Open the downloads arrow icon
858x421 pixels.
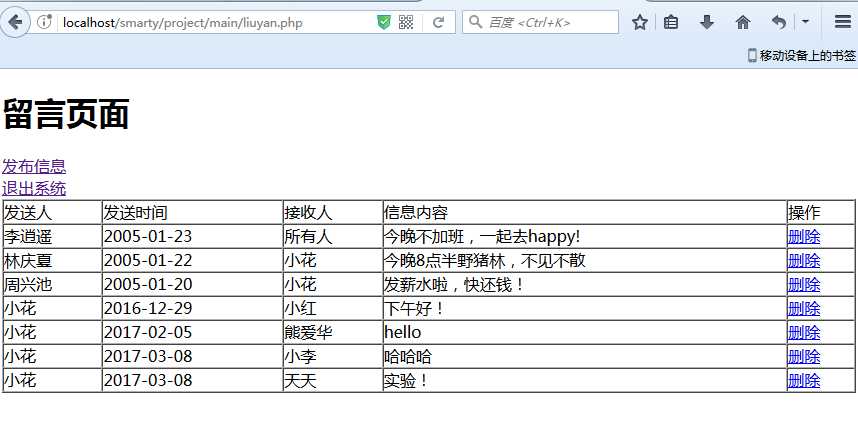(x=707, y=22)
